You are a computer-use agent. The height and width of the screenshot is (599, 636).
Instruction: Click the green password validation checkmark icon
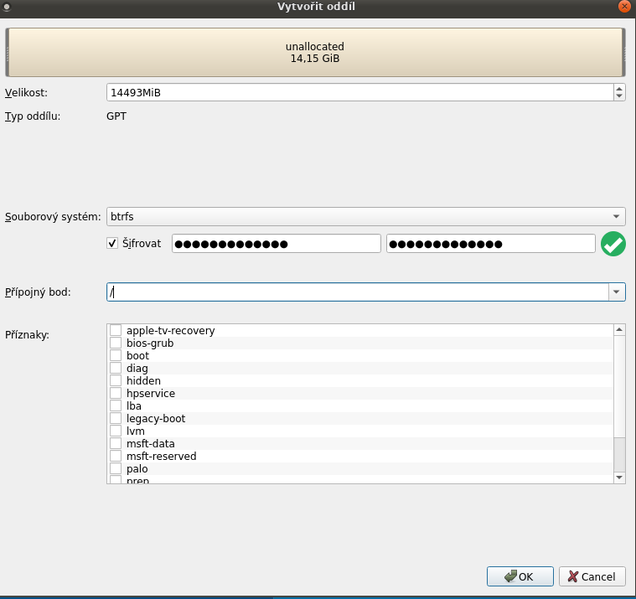(x=612, y=244)
